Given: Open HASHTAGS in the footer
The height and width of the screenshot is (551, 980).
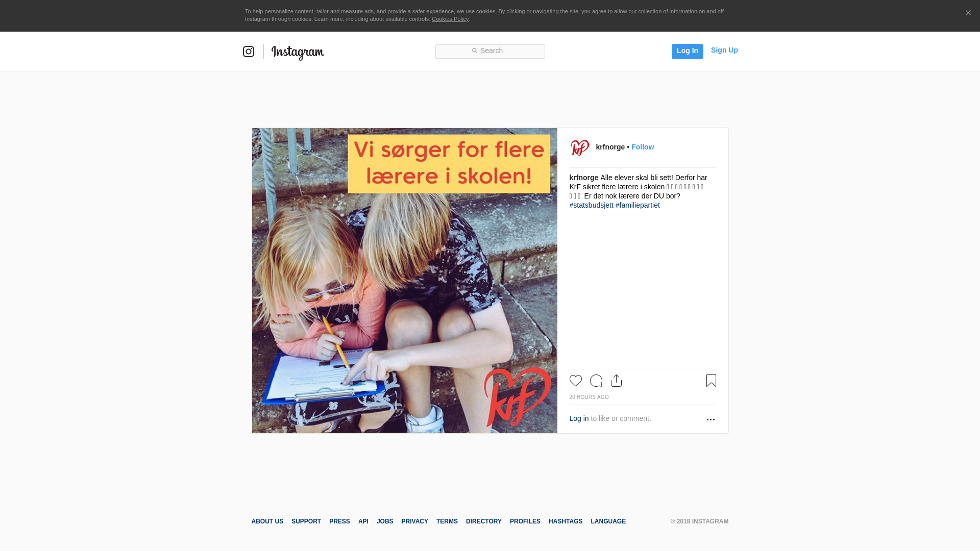Looking at the screenshot, I should (x=565, y=521).
